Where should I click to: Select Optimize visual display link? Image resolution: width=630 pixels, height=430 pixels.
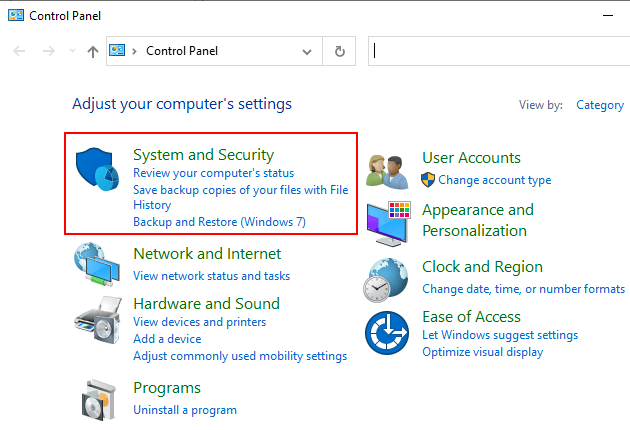coord(483,352)
